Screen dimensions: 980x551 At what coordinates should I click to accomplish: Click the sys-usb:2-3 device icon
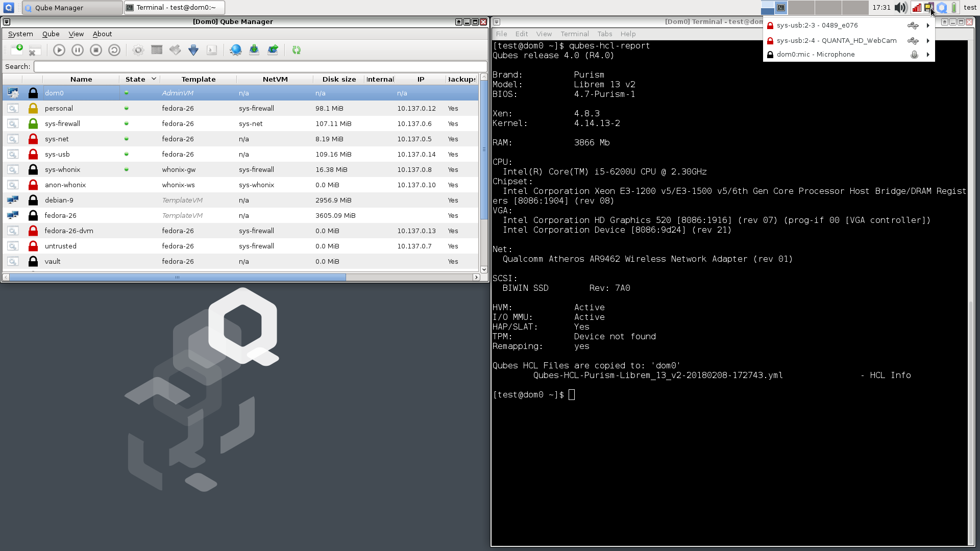coord(912,25)
